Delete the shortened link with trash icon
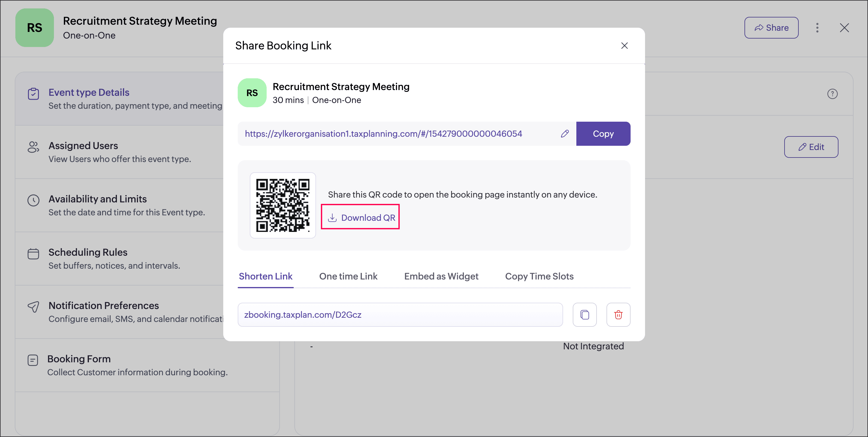Viewport: 868px width, 437px height. click(x=618, y=315)
